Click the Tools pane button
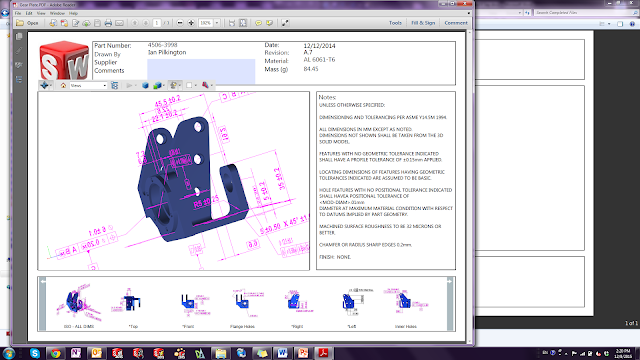 click(x=395, y=23)
